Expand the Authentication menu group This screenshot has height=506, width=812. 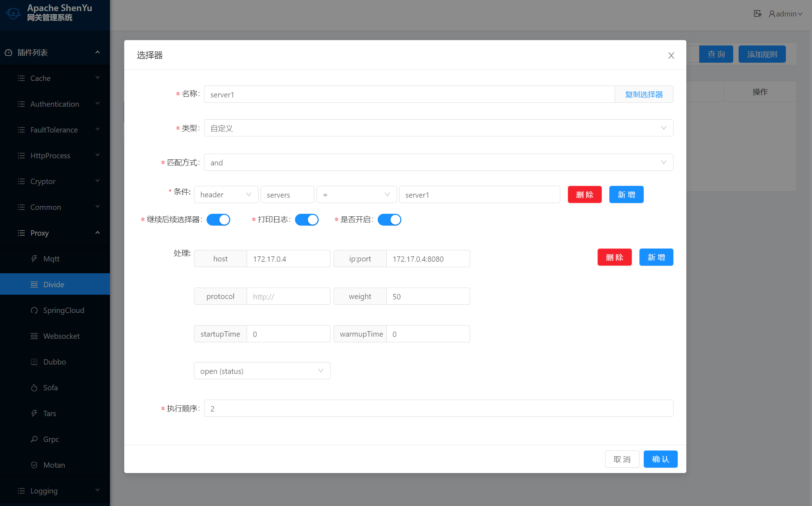(x=55, y=104)
